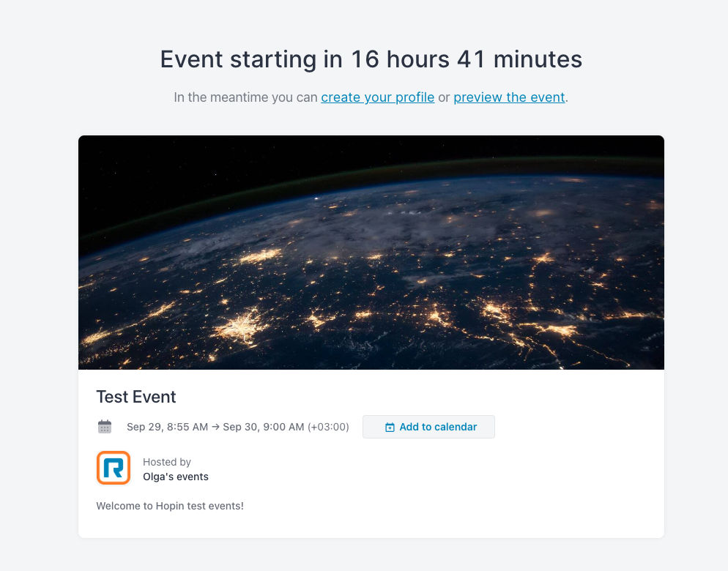Click the 'Hosted by' label
Screen dimensions: 728x571
click(167, 462)
